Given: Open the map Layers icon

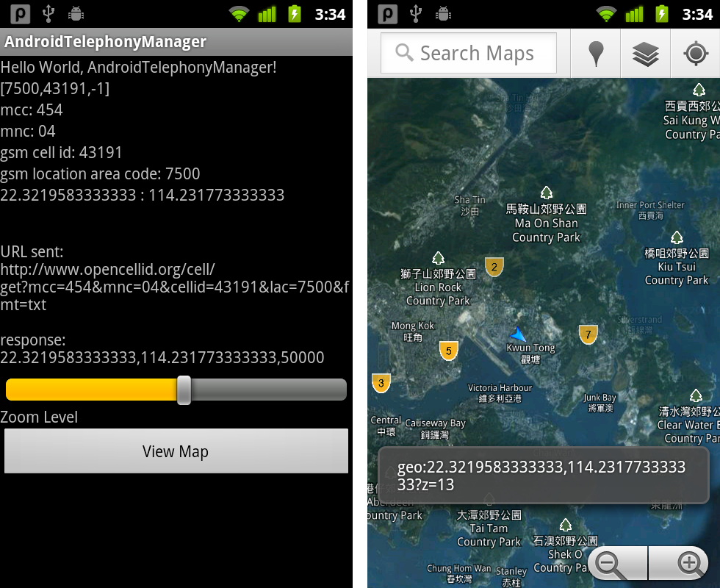Looking at the screenshot, I should (x=646, y=53).
